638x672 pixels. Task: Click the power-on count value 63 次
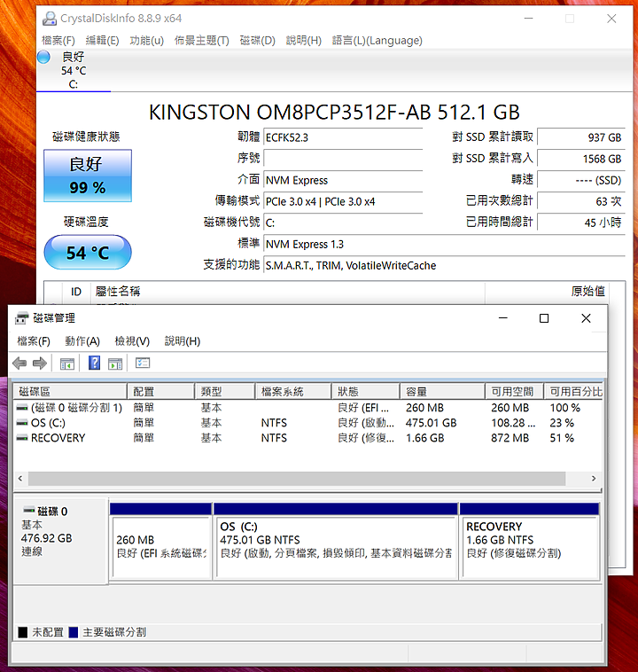[x=581, y=201]
